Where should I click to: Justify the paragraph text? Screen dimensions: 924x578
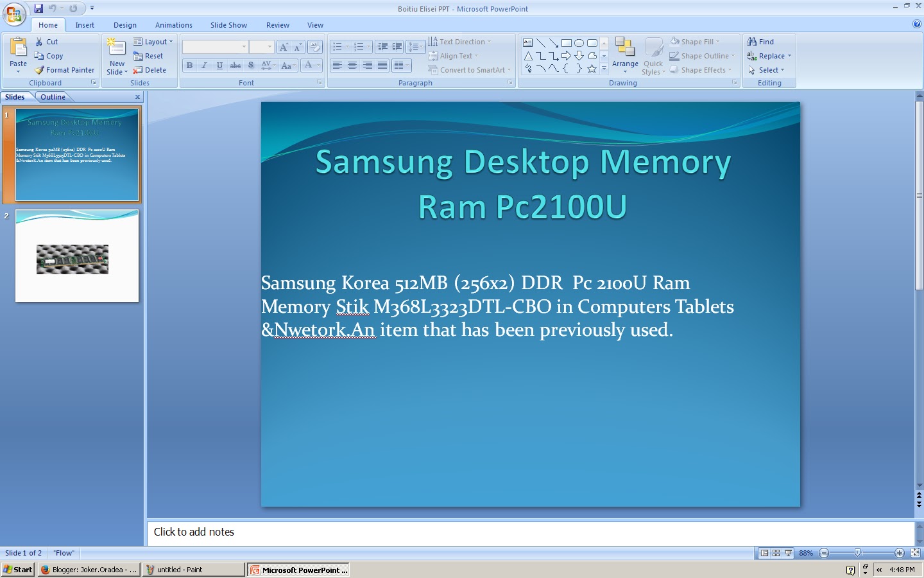click(382, 66)
